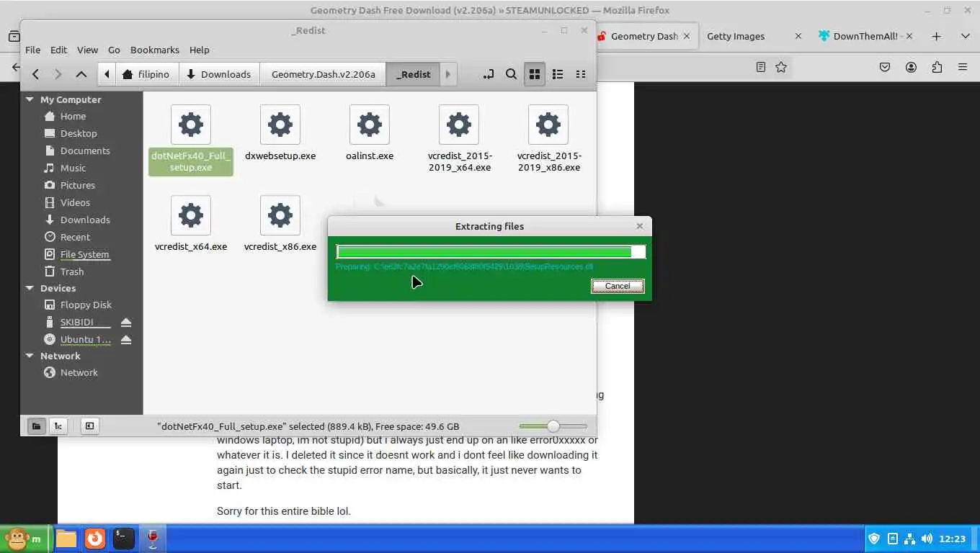Open Floppy Disk device
Viewport: 980px width, 553px height.
click(86, 305)
